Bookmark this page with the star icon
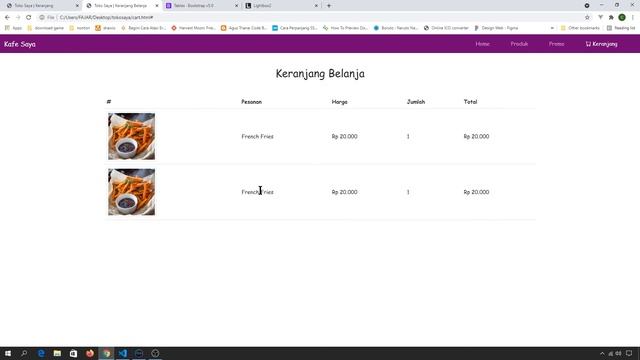 click(587, 18)
